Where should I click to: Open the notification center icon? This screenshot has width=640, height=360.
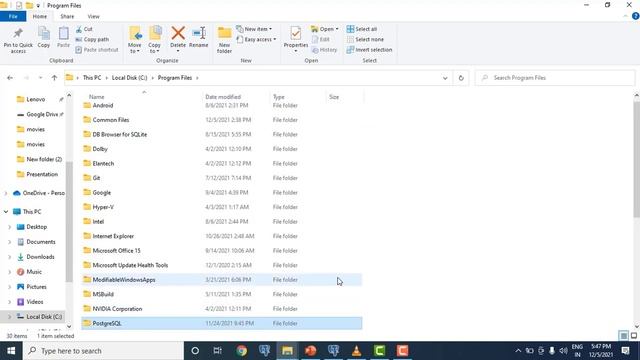coord(626,351)
